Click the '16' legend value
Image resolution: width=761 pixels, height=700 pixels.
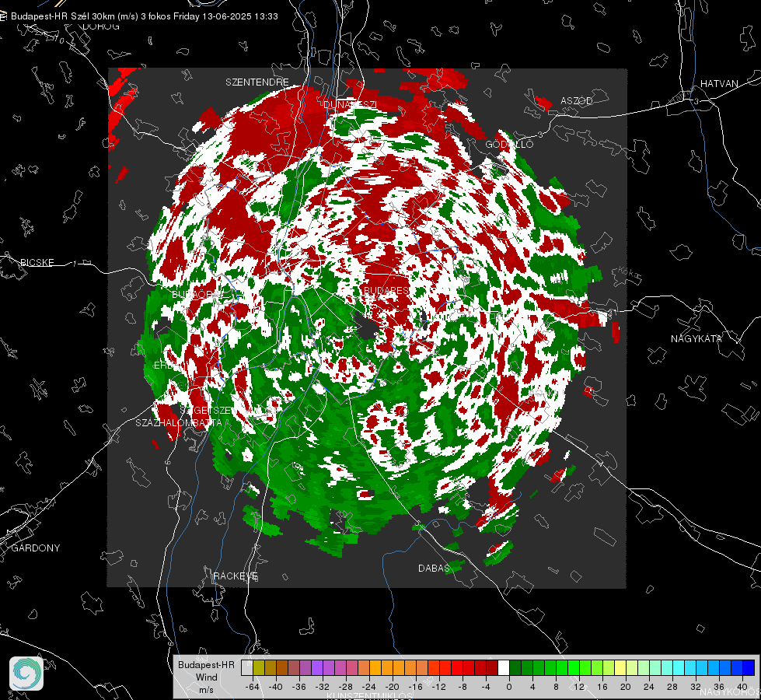pos(602,687)
